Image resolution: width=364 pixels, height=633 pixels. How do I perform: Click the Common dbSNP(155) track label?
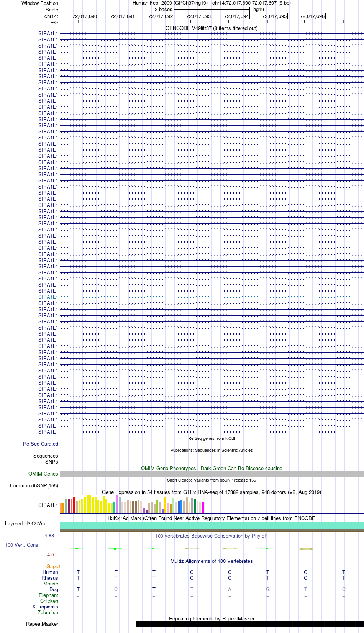click(34, 485)
